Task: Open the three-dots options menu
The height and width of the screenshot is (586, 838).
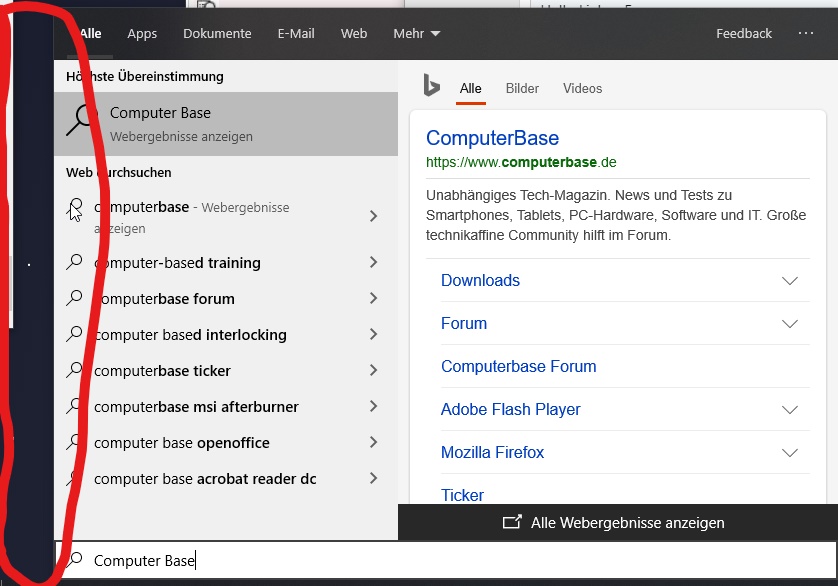Action: pyautogui.click(x=806, y=33)
